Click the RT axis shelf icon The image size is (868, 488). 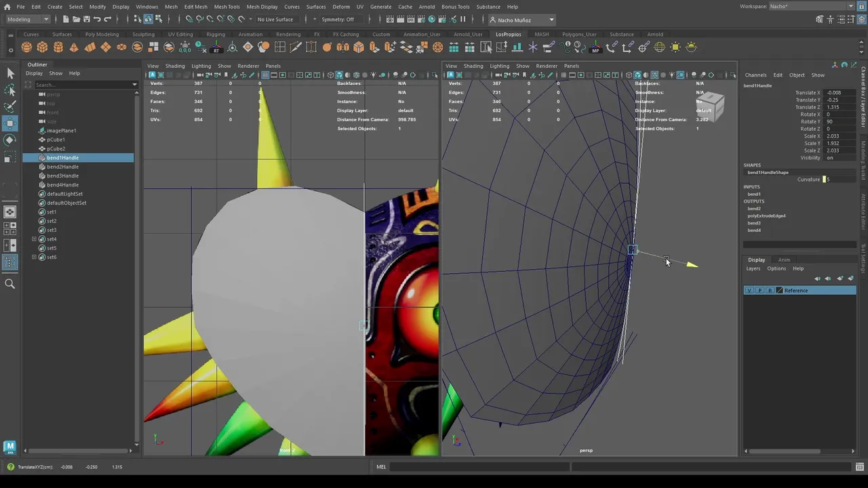click(x=216, y=47)
